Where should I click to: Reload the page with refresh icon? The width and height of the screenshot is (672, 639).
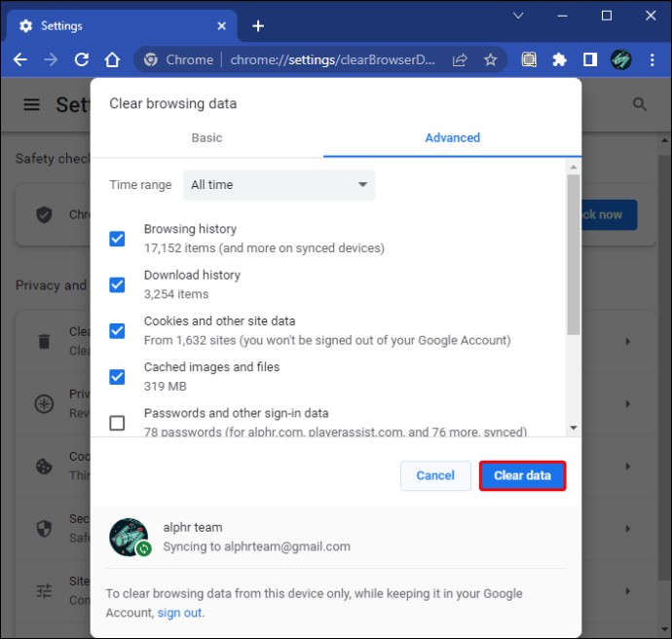coord(82,59)
